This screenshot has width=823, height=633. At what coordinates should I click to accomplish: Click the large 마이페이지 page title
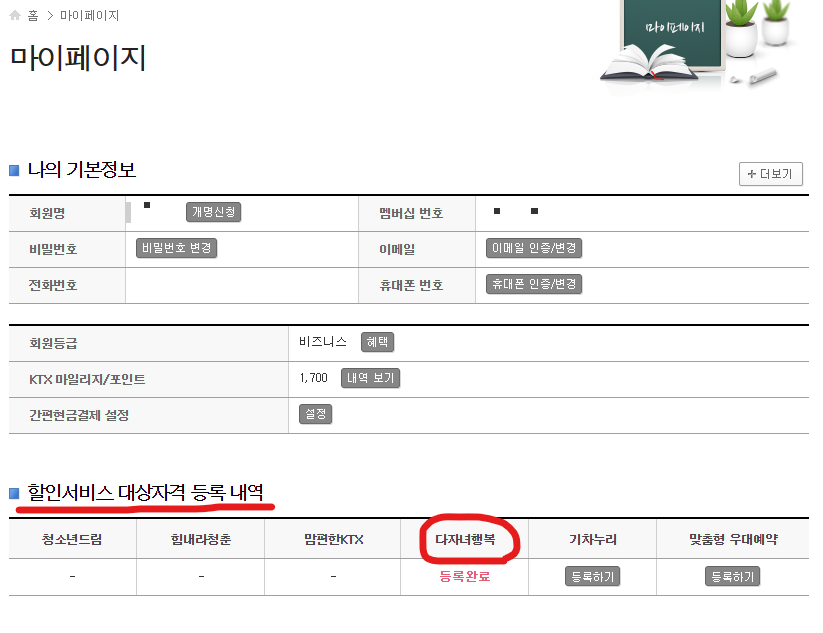78,57
